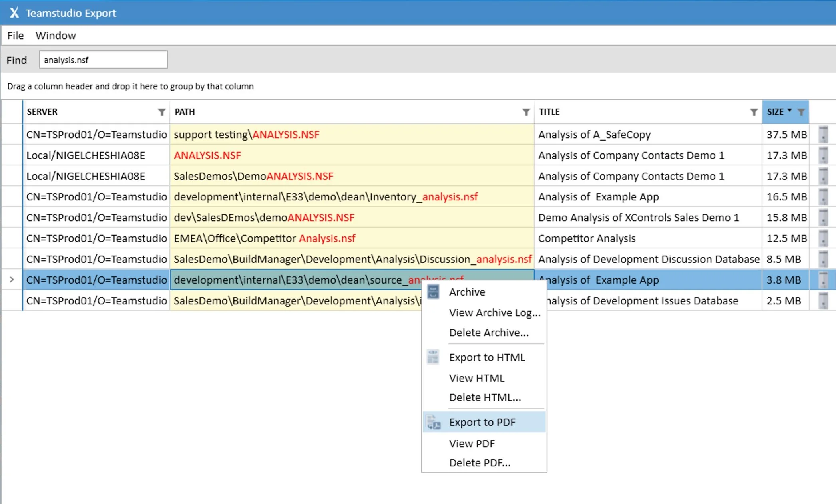Open the File menu
The height and width of the screenshot is (504, 836).
(15, 36)
